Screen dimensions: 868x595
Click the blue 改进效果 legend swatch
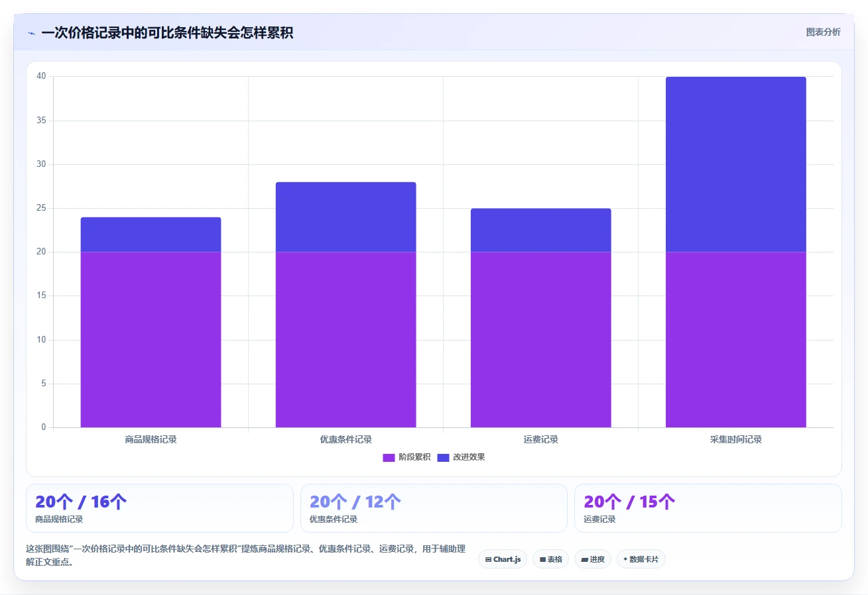coord(443,458)
